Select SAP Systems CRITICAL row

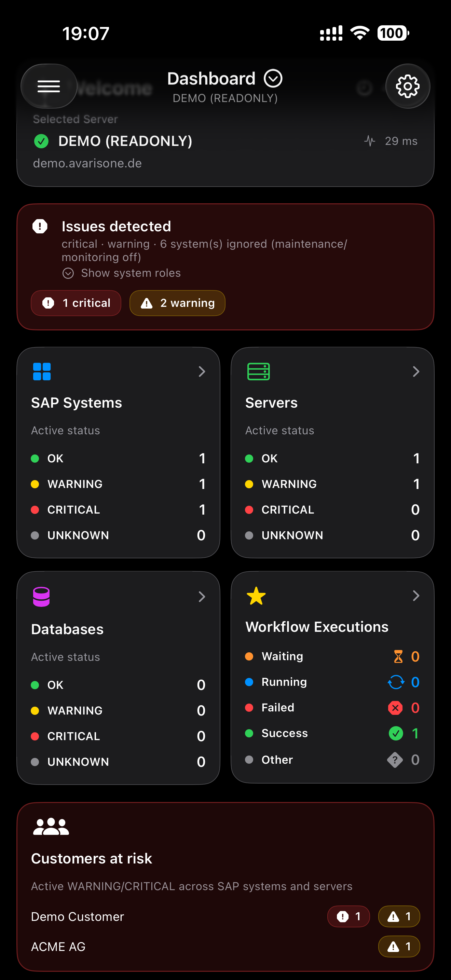tap(118, 510)
